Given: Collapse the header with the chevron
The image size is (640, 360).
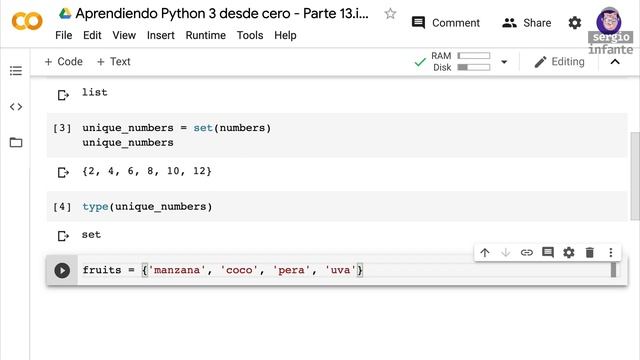Looking at the screenshot, I should (615, 62).
